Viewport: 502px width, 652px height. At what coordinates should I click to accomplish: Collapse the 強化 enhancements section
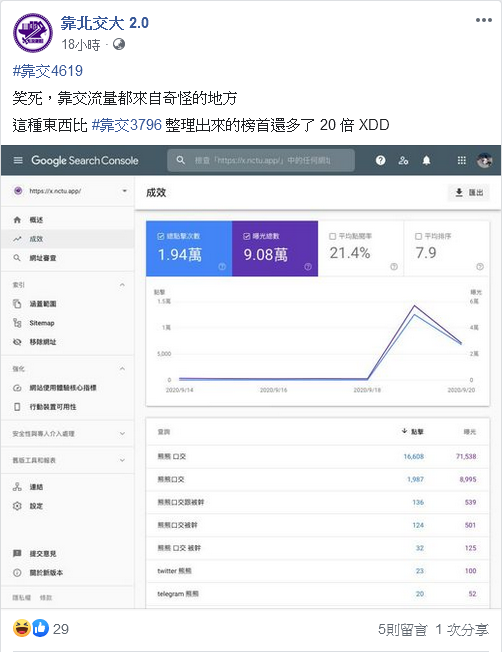click(x=122, y=369)
